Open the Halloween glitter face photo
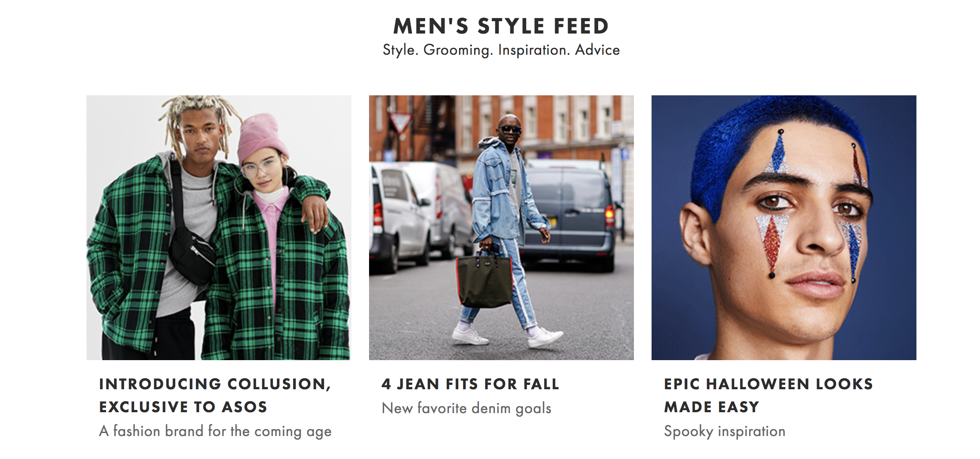The image size is (980, 459). (x=784, y=227)
